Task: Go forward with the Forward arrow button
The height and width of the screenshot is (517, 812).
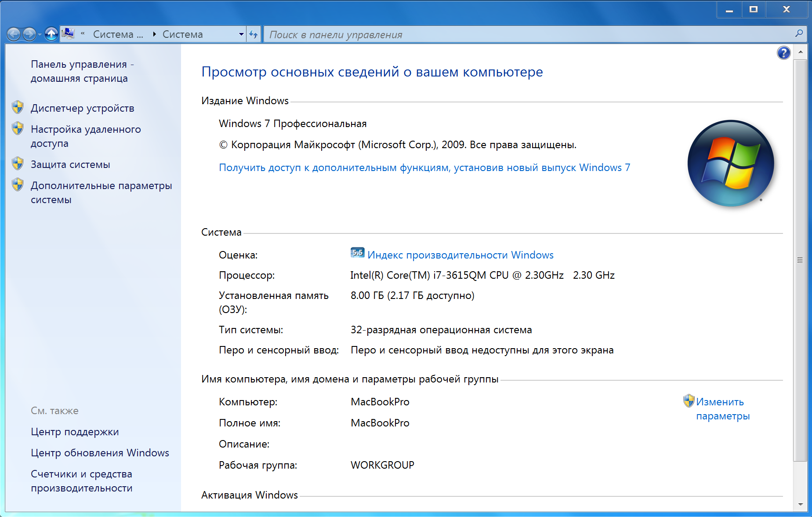Action: [x=29, y=34]
